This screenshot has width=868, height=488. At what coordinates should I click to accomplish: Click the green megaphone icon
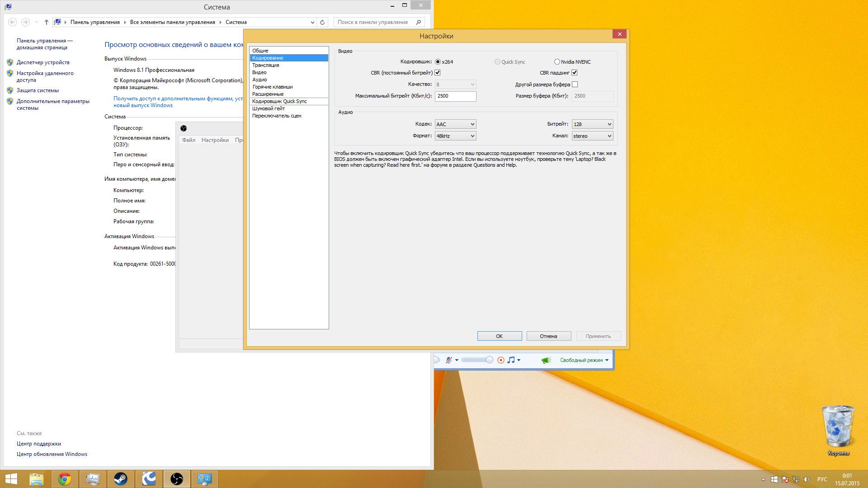pos(546,360)
